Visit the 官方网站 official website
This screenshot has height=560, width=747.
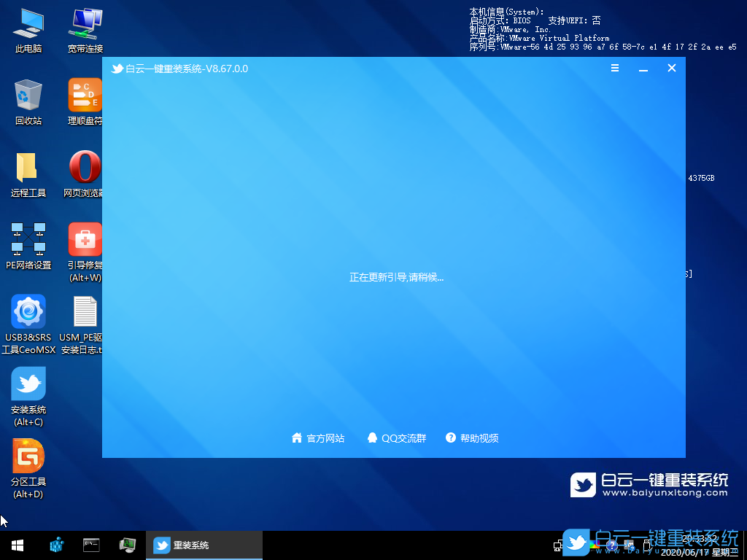pos(317,438)
